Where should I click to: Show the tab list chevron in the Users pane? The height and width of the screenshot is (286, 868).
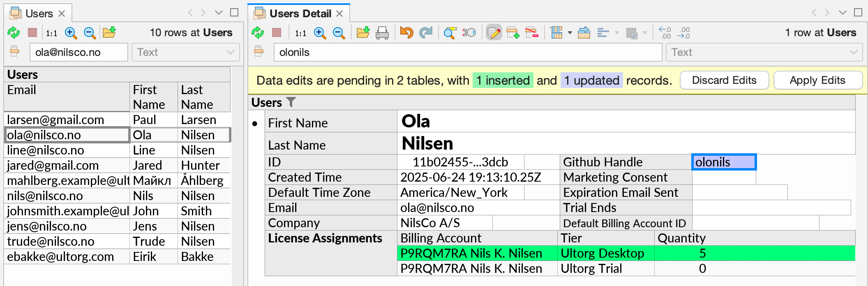(219, 13)
